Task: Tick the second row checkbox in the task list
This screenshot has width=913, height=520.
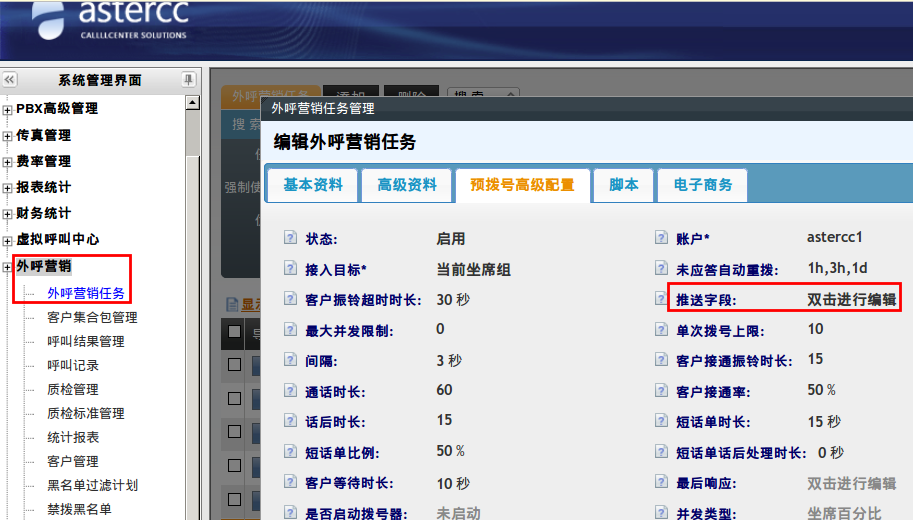Action: [x=234, y=398]
